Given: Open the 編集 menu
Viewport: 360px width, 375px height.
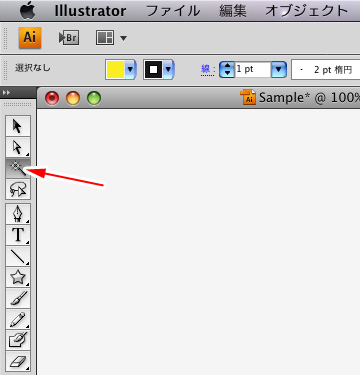Looking at the screenshot, I should pos(233,11).
